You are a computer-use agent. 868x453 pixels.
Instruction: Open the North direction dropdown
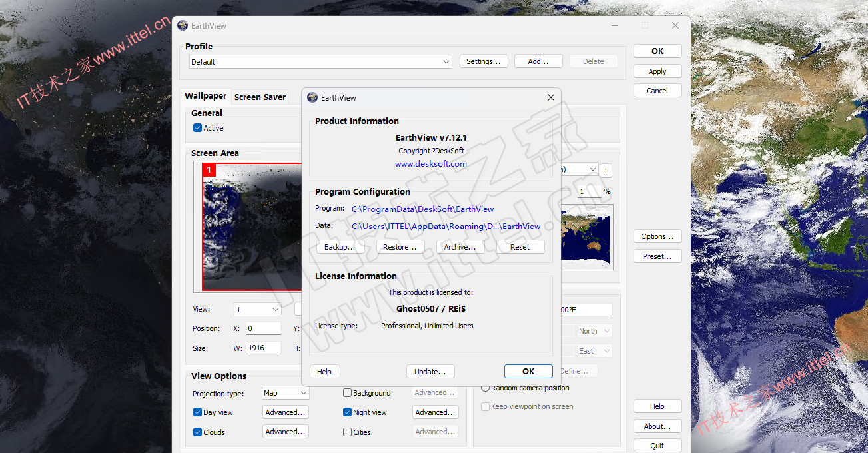click(594, 331)
